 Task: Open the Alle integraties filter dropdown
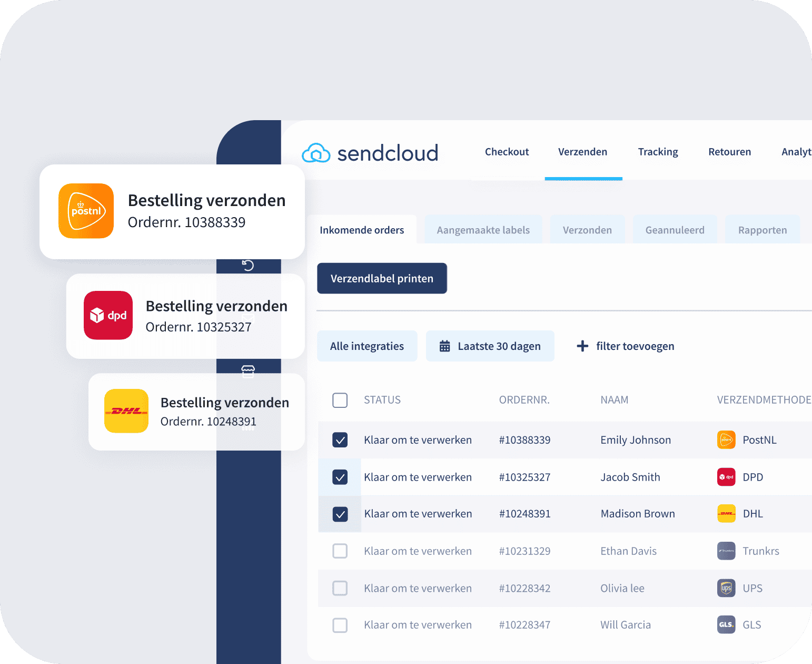pos(367,346)
